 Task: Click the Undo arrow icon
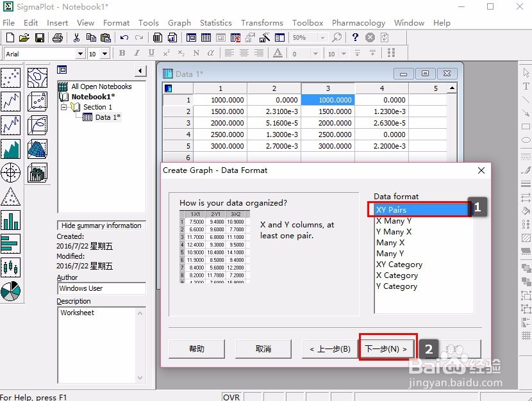click(x=124, y=38)
